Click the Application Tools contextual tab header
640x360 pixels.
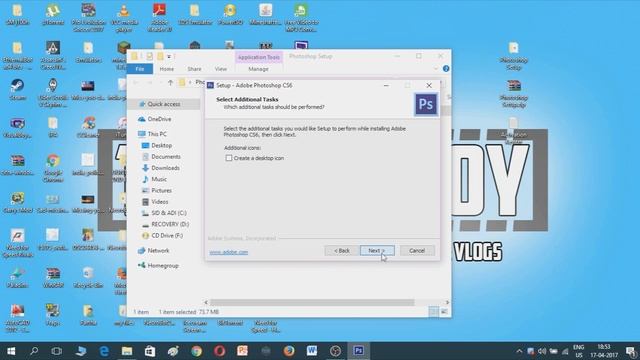click(258, 57)
